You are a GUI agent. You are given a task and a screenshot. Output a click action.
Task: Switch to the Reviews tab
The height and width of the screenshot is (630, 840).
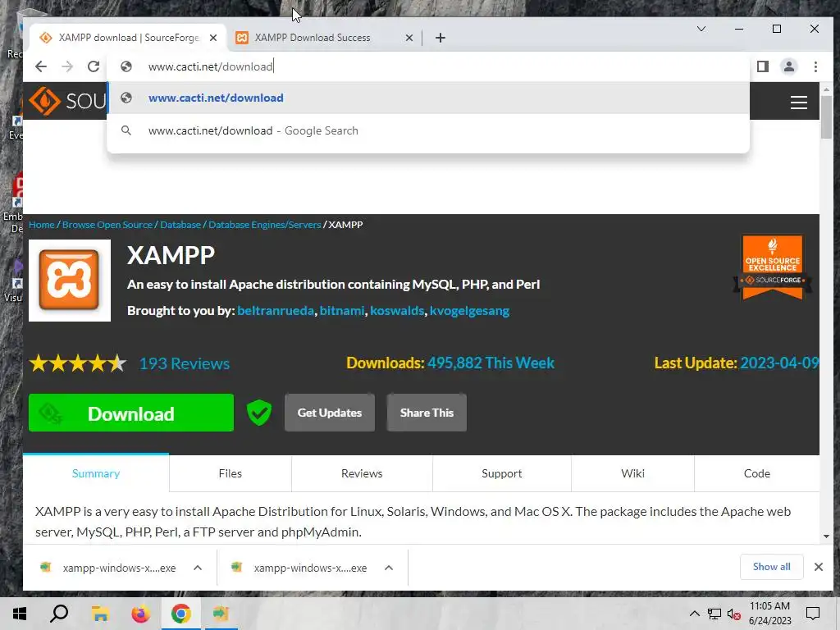click(x=362, y=473)
